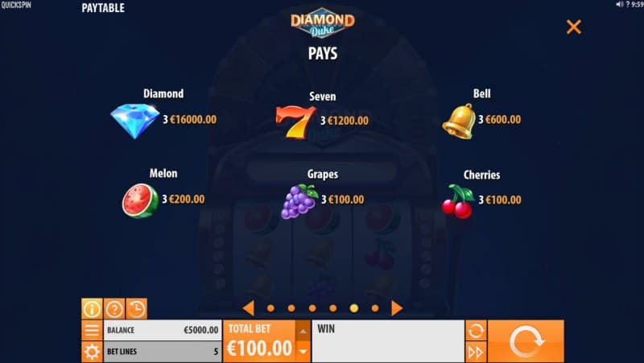Select the last paytable page dot

click(x=375, y=308)
